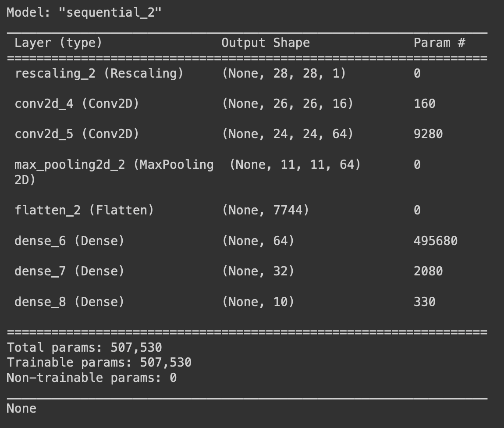Click the Output Shape column header
Screen dimensions: 504x428
(266, 43)
